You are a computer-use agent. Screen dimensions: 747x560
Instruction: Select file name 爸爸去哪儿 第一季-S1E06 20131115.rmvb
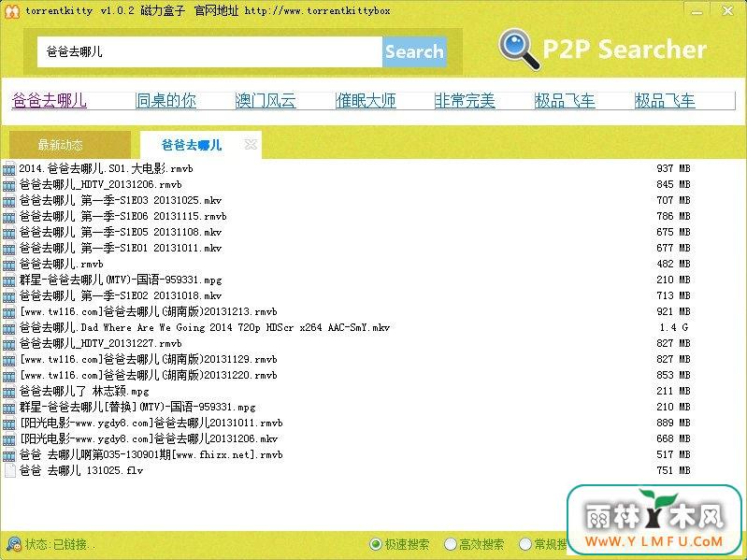coord(122,217)
